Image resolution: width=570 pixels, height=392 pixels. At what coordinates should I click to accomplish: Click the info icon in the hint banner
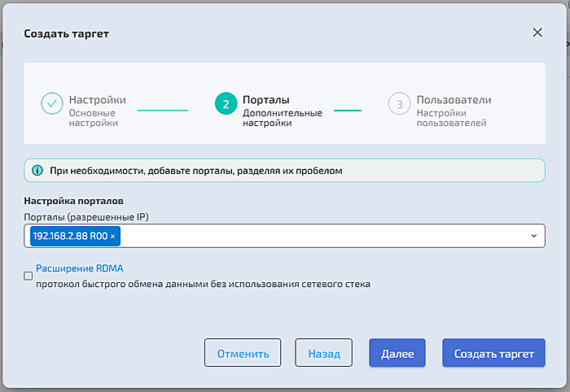pos(37,170)
